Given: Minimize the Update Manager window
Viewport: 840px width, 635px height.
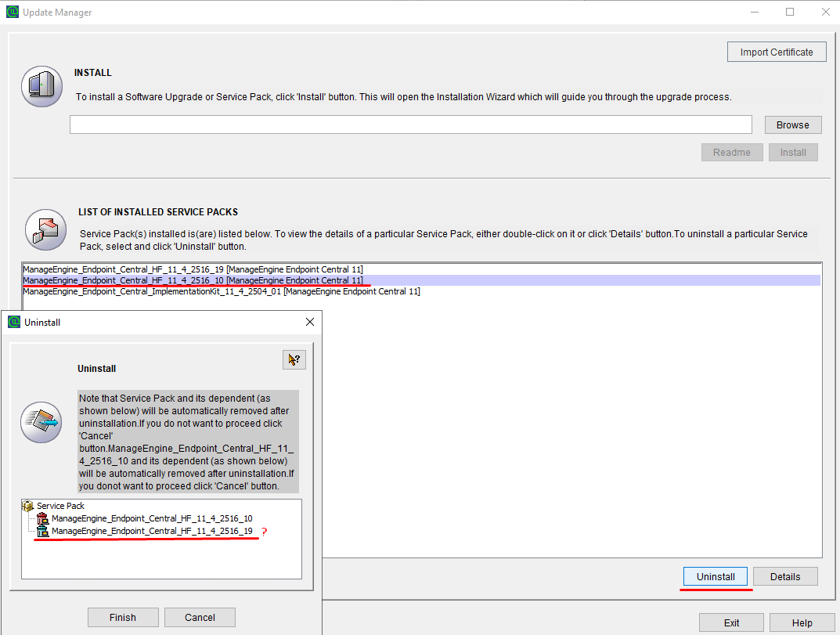Looking at the screenshot, I should point(755,12).
